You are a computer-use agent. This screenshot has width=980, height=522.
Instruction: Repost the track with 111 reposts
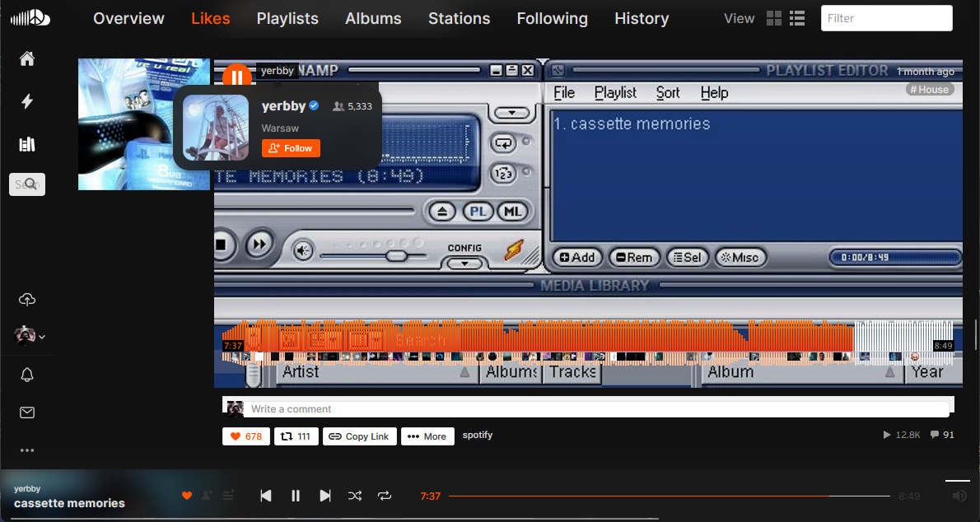[296, 436]
